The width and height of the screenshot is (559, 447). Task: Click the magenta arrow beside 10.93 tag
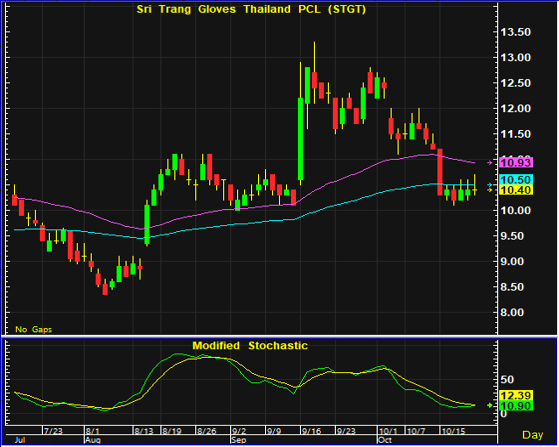[x=490, y=163]
